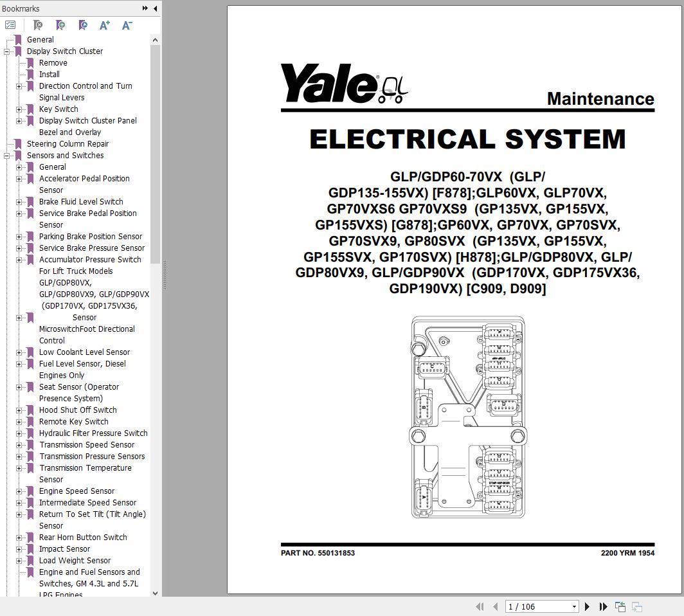
Task: Expand Accelerator Pedal Position Sensor node
Action: click(x=19, y=179)
